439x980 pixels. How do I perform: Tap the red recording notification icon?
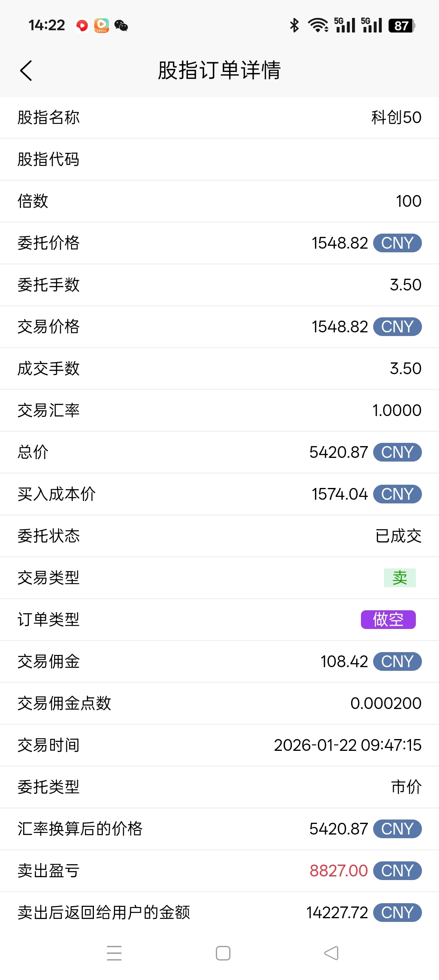82,26
